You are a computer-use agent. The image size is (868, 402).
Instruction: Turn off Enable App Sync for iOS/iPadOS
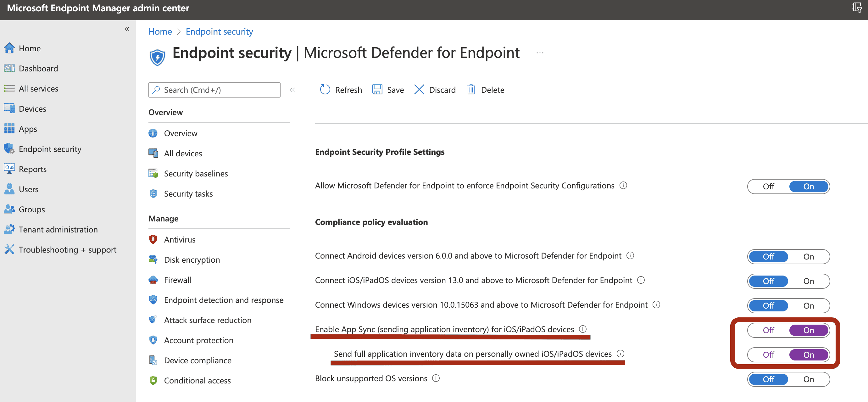tap(768, 330)
